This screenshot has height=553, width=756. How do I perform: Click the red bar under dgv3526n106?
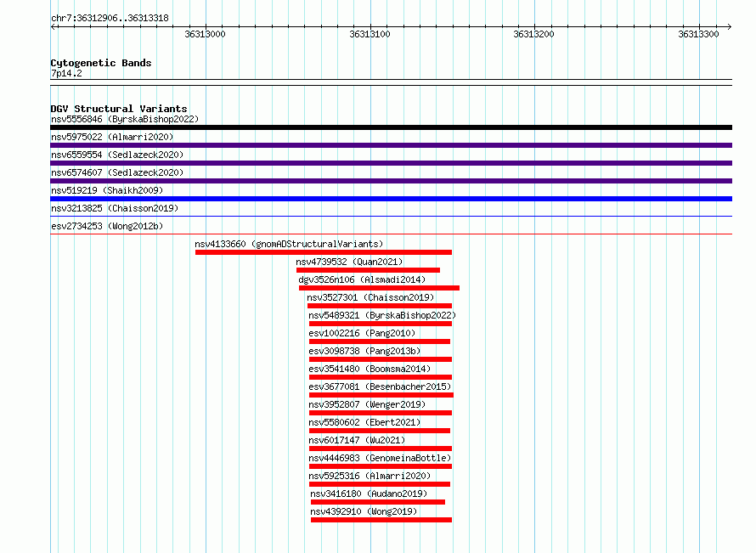379,288
